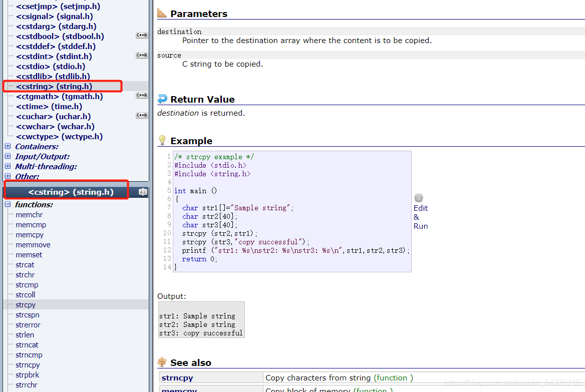Open <ctime> (time.h) reference

49,107
